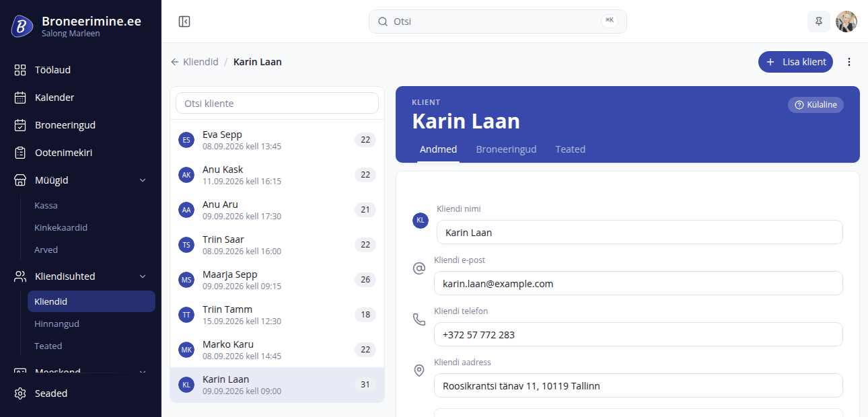Open the three-dot more options menu
Screen dimensions: 868x417
849,62
